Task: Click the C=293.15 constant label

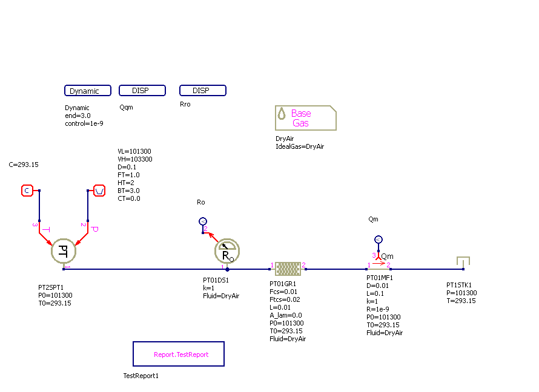Action: point(24,164)
